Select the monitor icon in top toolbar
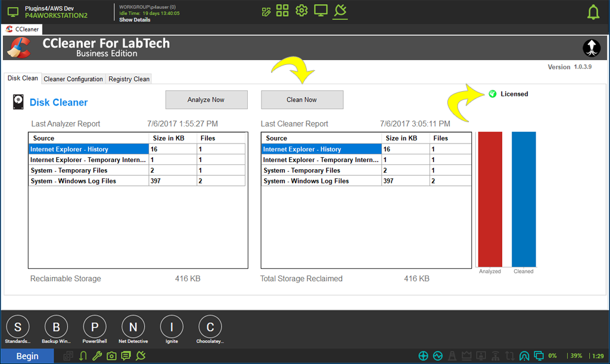This screenshot has width=610, height=364. pos(320,11)
